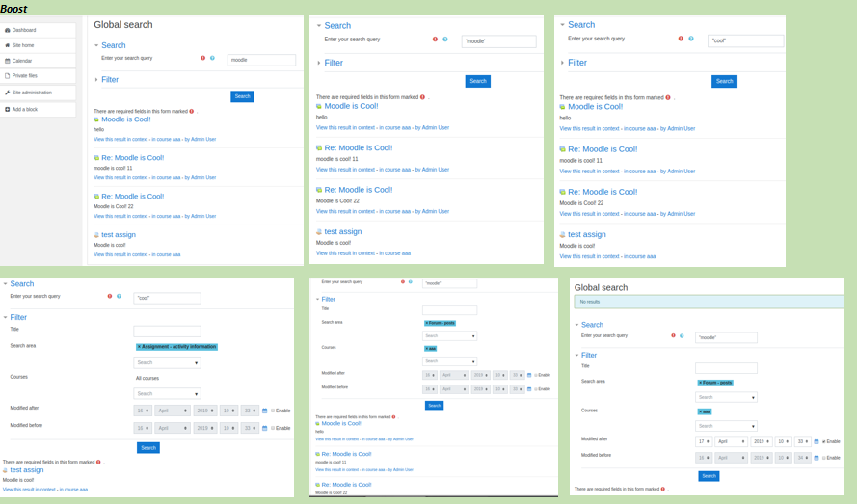Click query help icon in Assignment filter panel
Image resolution: width=857 pixels, height=504 pixels.
[x=119, y=296]
